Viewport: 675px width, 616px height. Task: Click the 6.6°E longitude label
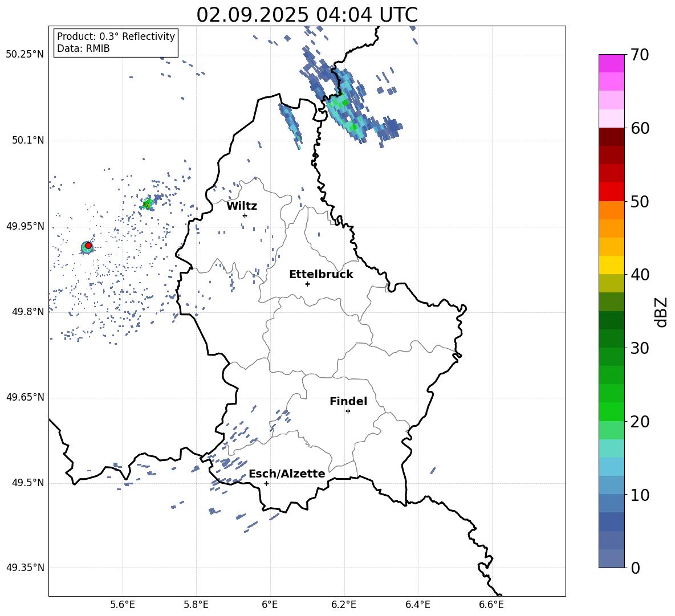[491, 605]
